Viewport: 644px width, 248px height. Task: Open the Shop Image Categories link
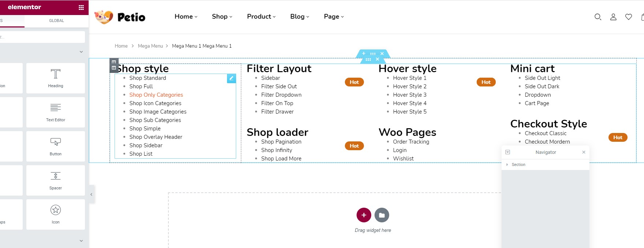pos(158,112)
